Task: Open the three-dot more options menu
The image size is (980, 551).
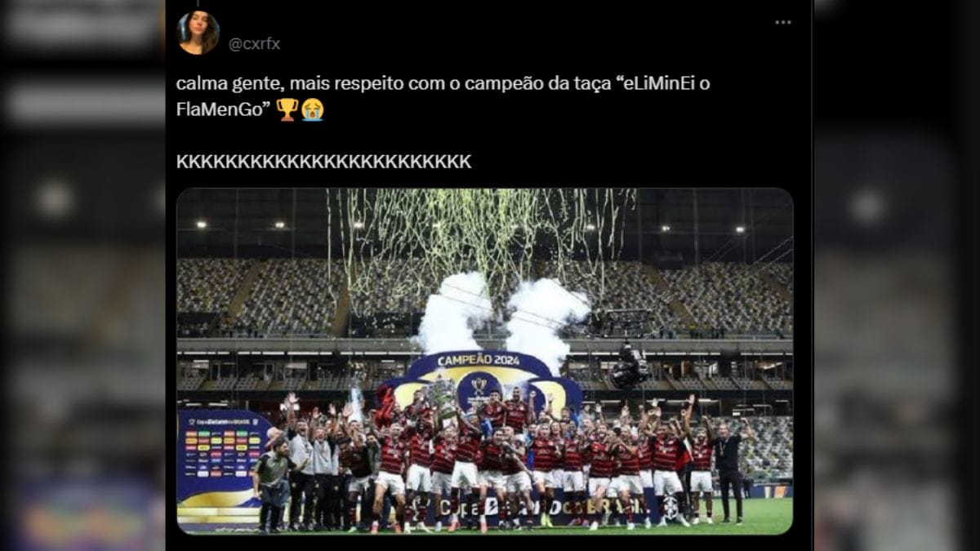Action: [783, 22]
